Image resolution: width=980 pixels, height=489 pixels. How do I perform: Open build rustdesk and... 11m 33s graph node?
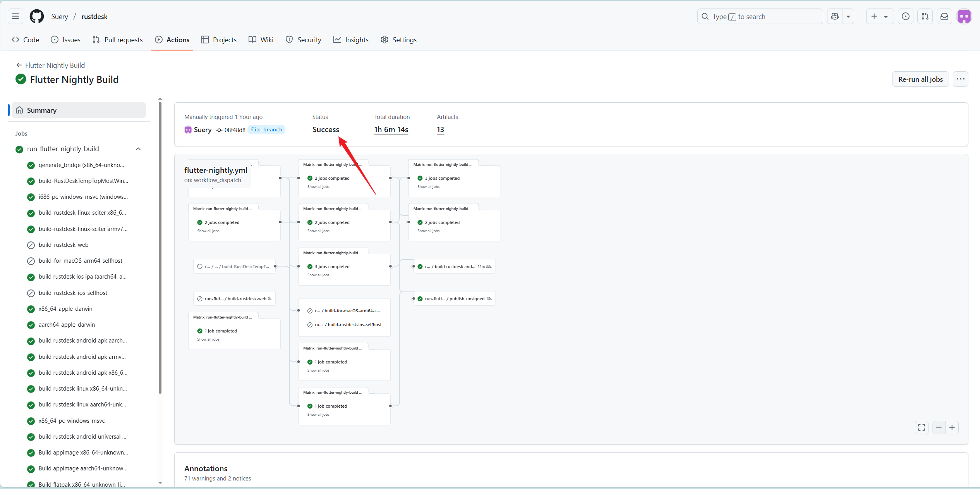pos(454,267)
